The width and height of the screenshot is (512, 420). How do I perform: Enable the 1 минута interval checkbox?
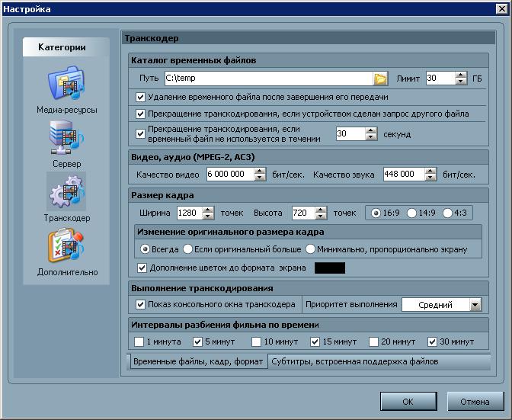point(139,342)
